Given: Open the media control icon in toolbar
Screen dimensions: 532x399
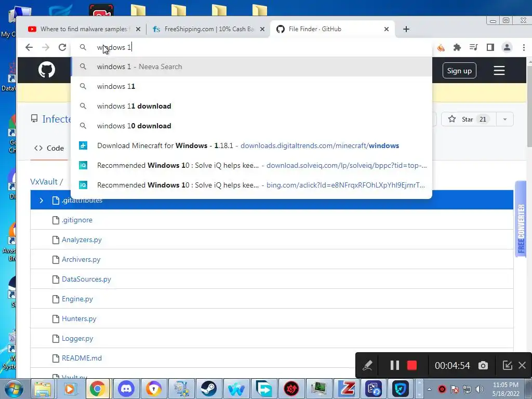Looking at the screenshot, I should (474, 47).
